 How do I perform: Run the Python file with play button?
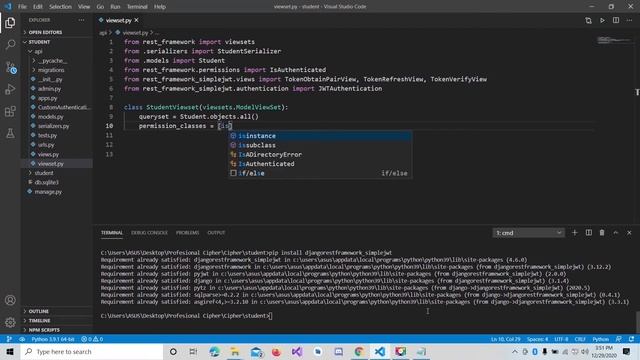602,20
